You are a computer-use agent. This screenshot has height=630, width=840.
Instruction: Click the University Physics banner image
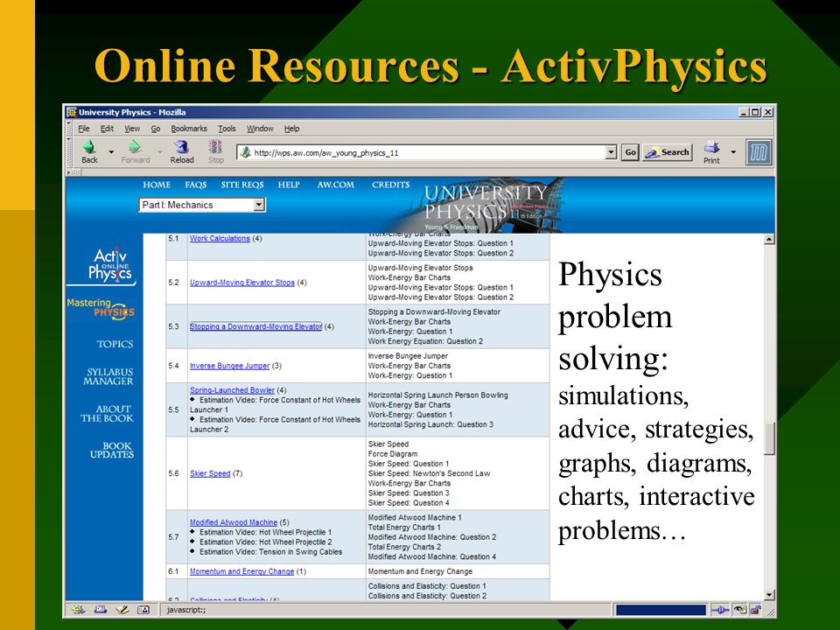pyautogui.click(x=477, y=206)
